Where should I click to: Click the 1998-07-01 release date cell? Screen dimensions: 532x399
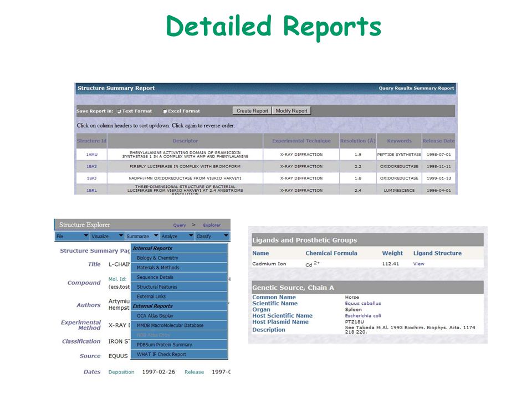click(439, 155)
